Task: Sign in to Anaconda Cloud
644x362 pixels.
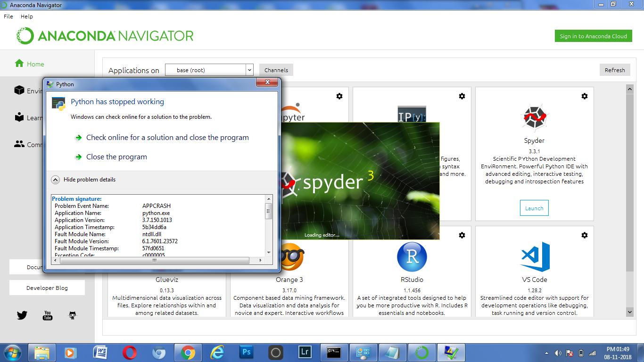Action: coord(593,36)
